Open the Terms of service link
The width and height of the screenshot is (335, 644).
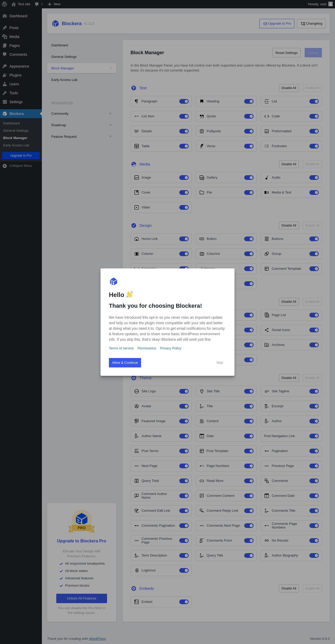coord(121,348)
